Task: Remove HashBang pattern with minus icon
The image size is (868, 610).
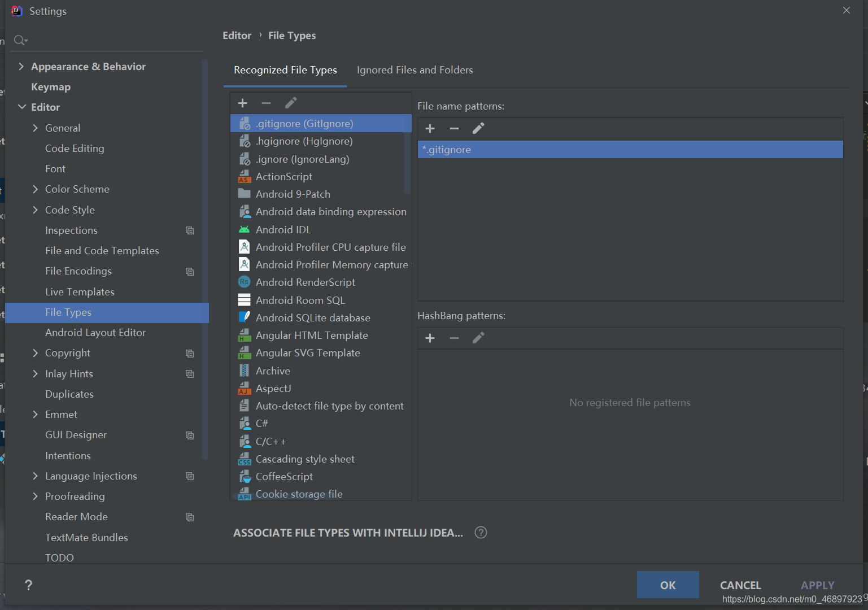Action: (x=454, y=338)
